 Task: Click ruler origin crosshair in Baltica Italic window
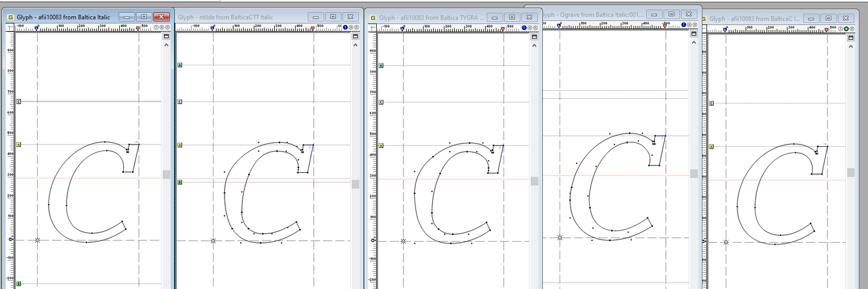pyautogui.click(x=10, y=28)
